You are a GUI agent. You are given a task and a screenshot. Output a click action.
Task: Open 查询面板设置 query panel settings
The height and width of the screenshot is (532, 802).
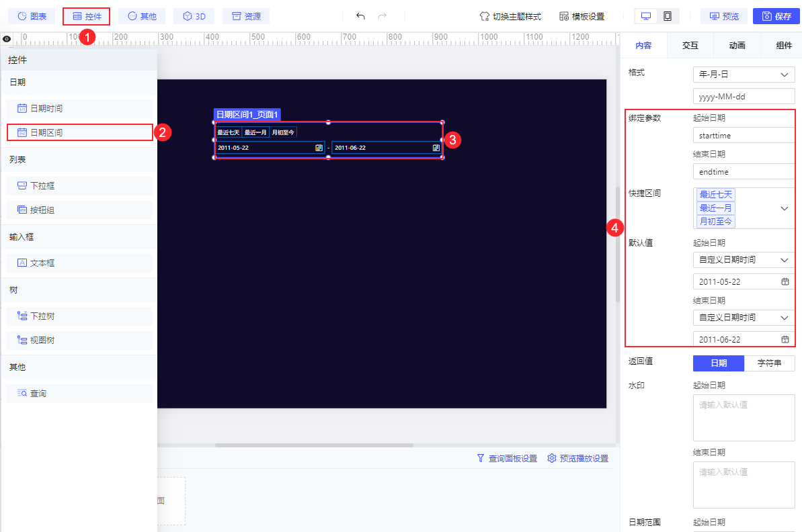(508, 458)
